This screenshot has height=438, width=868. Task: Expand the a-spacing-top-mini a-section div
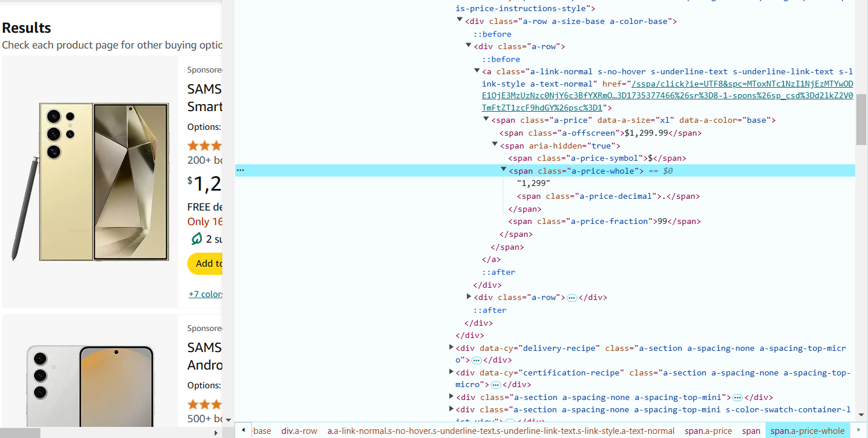click(451, 396)
